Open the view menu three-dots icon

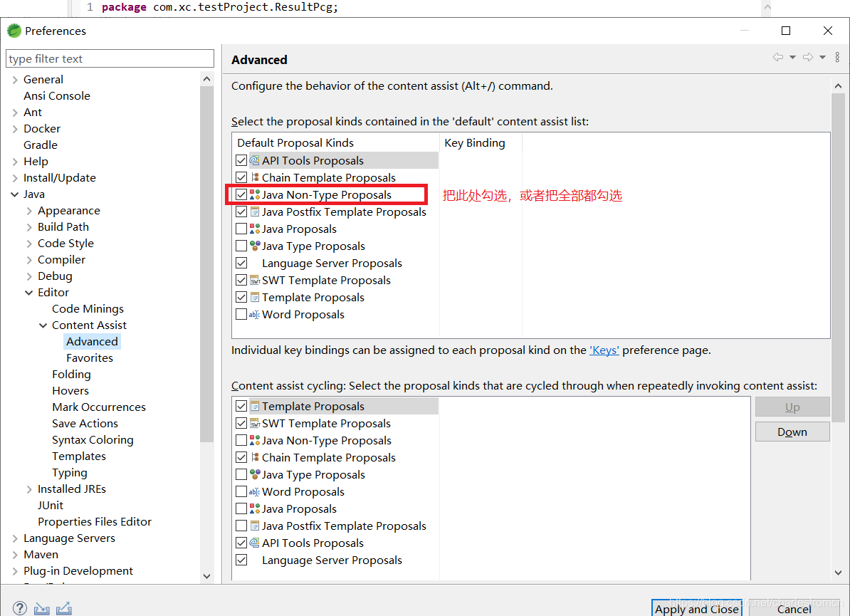coord(837,57)
